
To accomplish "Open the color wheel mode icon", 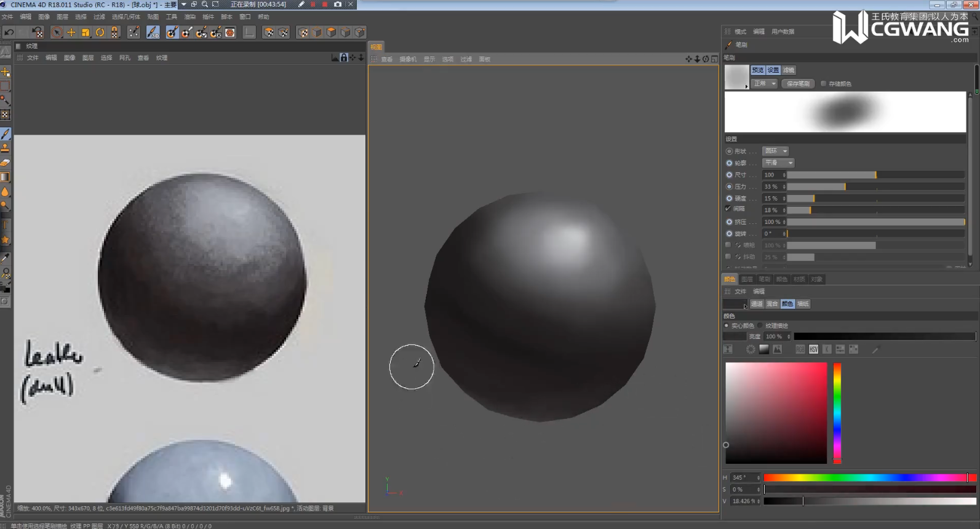I will coord(751,349).
